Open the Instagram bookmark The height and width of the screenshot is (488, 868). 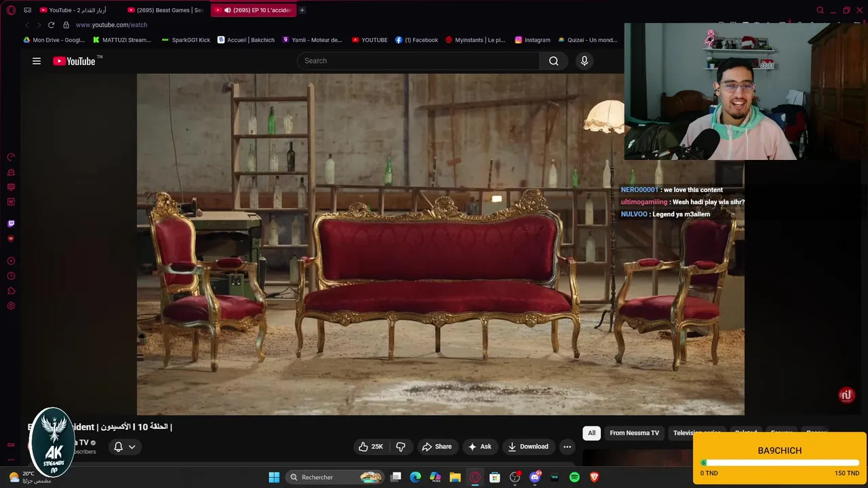(532, 40)
